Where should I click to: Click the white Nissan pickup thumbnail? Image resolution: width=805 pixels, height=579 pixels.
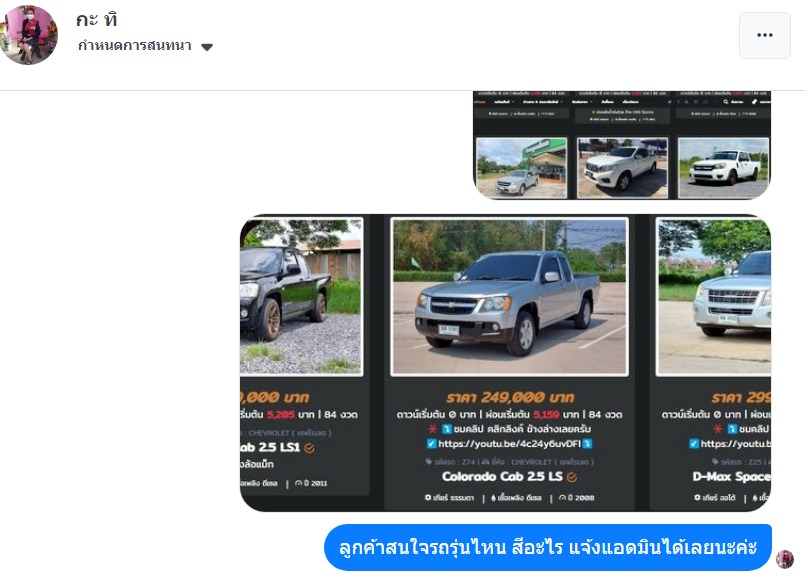(622, 167)
